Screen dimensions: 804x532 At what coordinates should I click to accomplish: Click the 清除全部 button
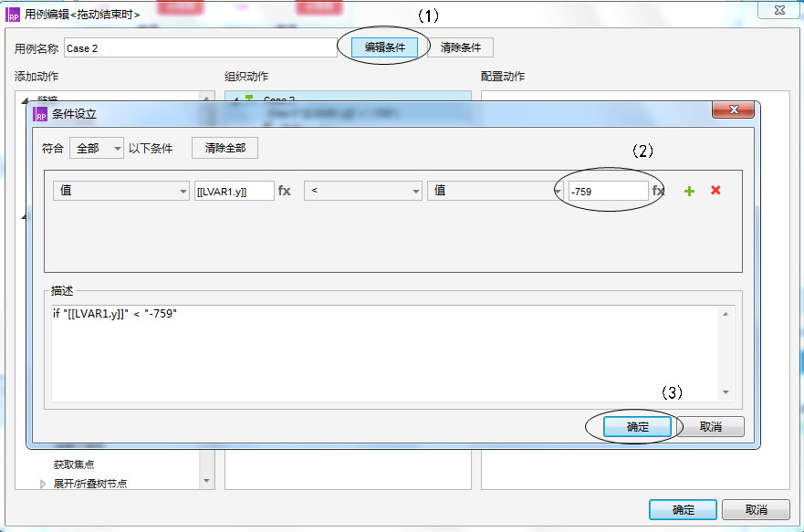(x=225, y=148)
